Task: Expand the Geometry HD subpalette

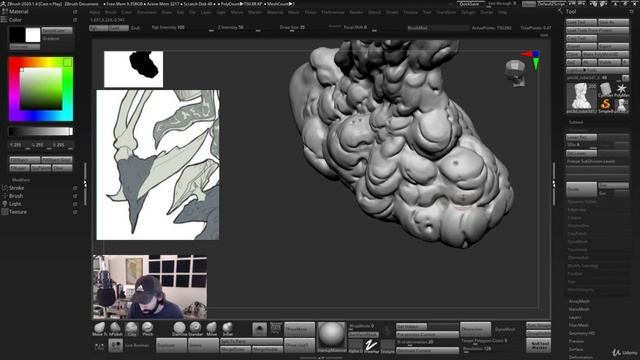Action: (582, 333)
